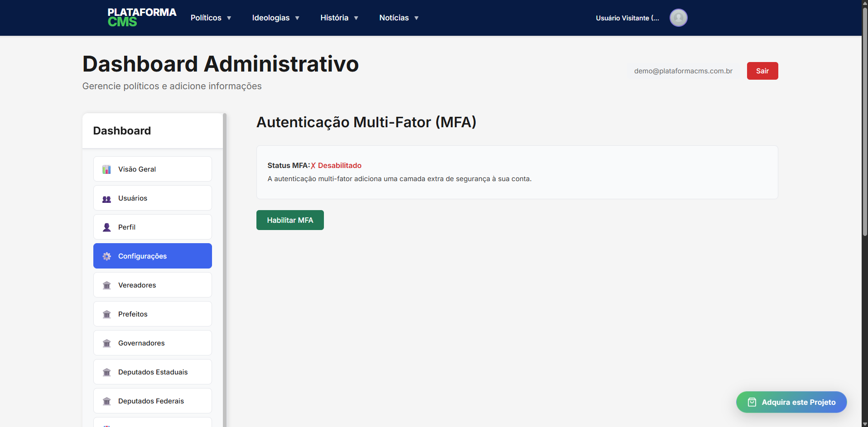
Task: Open the Governadores section
Action: 153,343
